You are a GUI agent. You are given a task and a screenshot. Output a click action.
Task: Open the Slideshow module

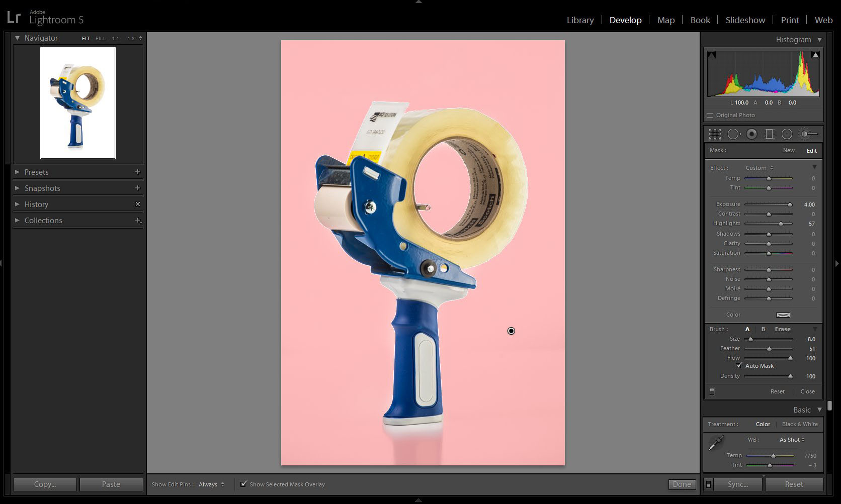745,20
